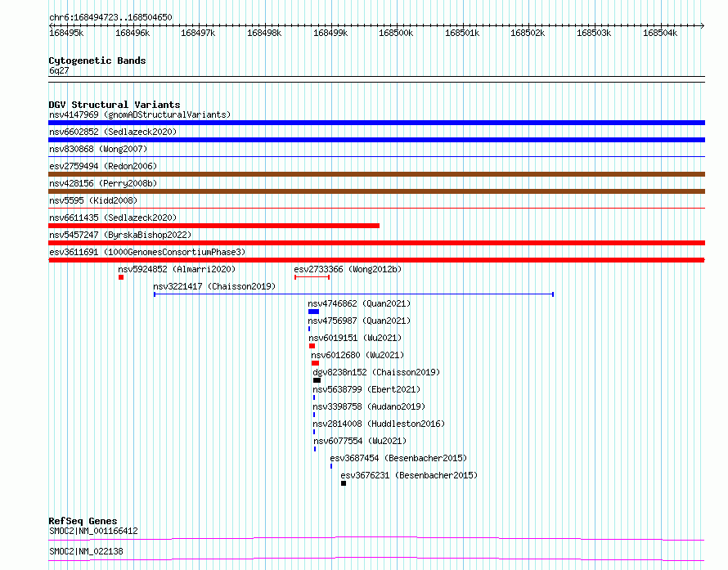
Task: Click nsv6019151 (Wu2021) label
Action: [355, 338]
